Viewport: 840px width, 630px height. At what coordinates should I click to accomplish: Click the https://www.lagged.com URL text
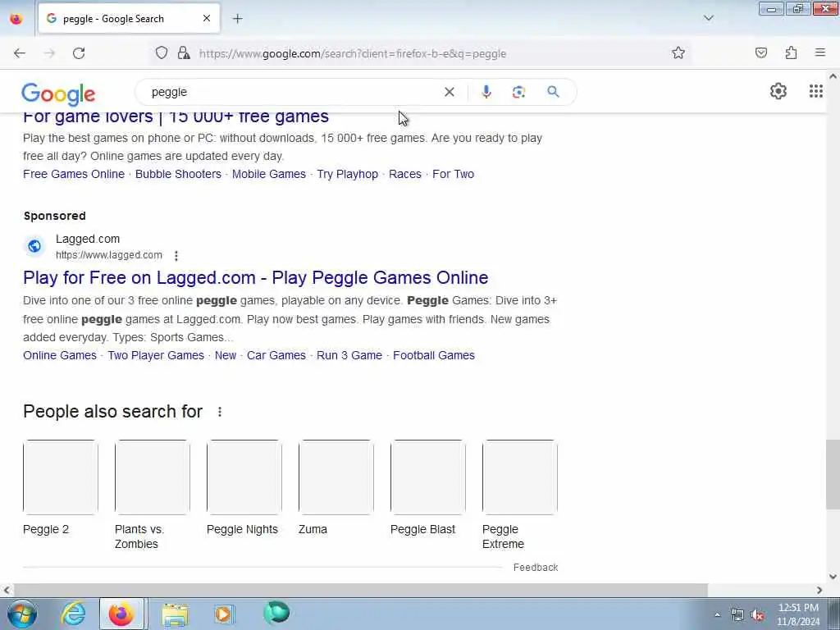pyautogui.click(x=109, y=256)
